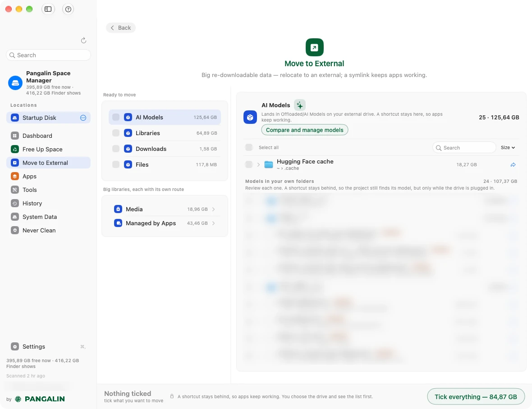This screenshot has width=532, height=409.
Task: Click the PANGALIN brand link
Action: tap(40, 399)
